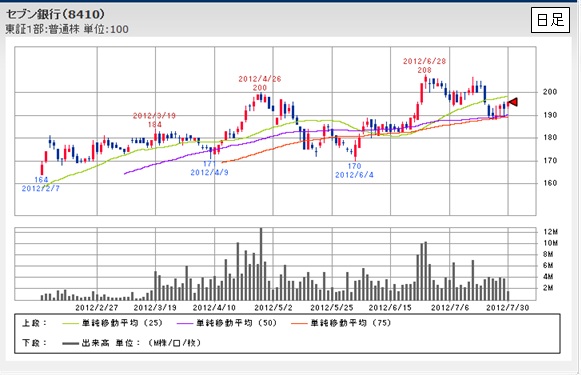Click the 単純移動平均 (25) legend text
The height and width of the screenshot is (375, 581).
pyautogui.click(x=122, y=323)
